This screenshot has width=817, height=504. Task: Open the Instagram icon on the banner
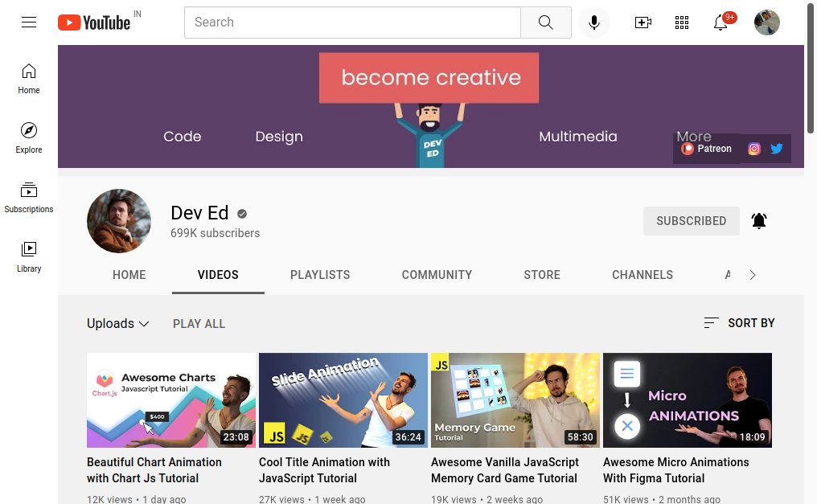click(x=754, y=149)
